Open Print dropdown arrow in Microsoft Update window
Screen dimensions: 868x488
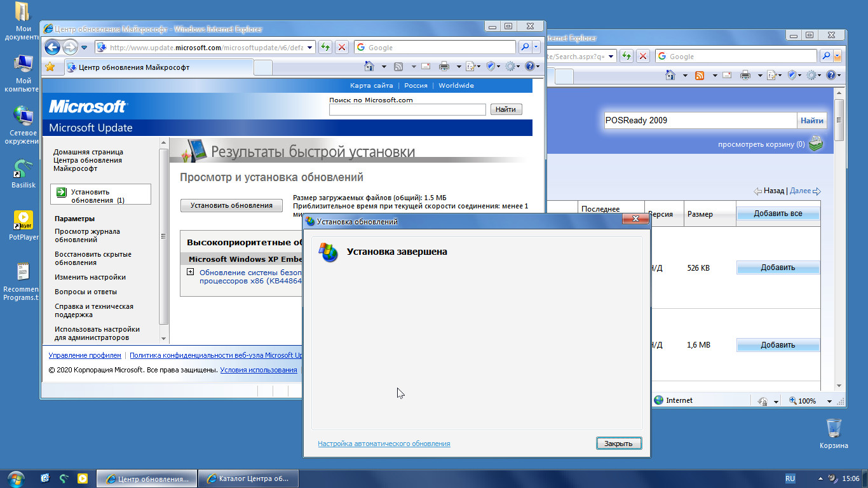point(458,67)
